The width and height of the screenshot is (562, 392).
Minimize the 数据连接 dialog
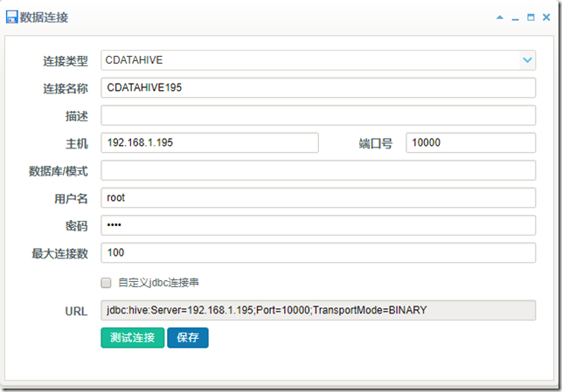point(516,18)
